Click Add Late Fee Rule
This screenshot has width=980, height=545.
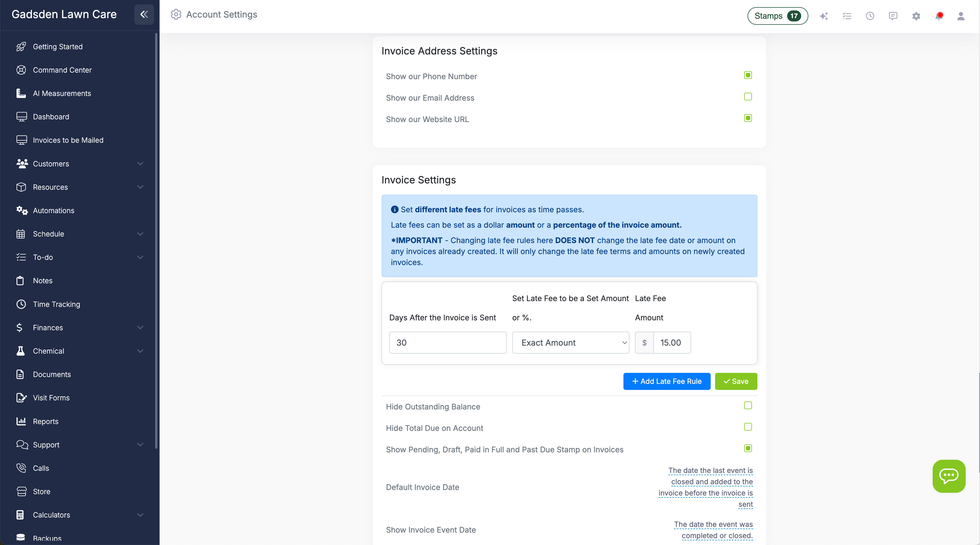point(667,381)
